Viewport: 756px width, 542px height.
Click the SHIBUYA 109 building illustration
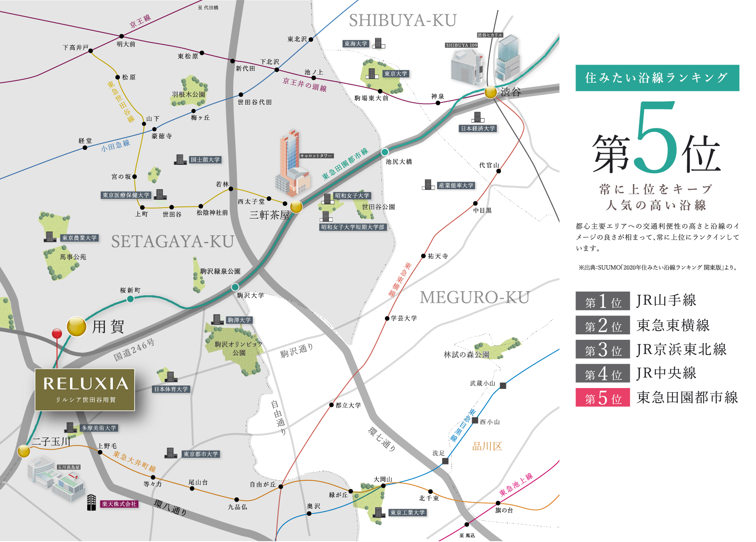[466, 67]
